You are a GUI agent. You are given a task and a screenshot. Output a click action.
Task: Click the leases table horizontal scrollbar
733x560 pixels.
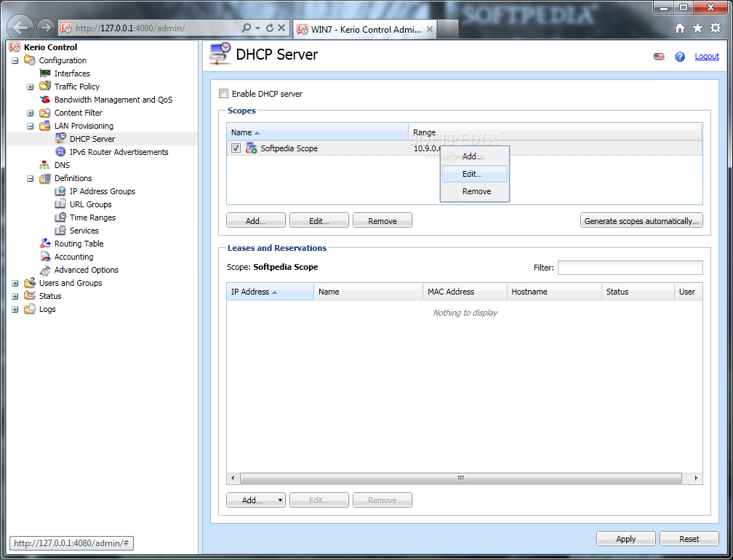click(461, 479)
